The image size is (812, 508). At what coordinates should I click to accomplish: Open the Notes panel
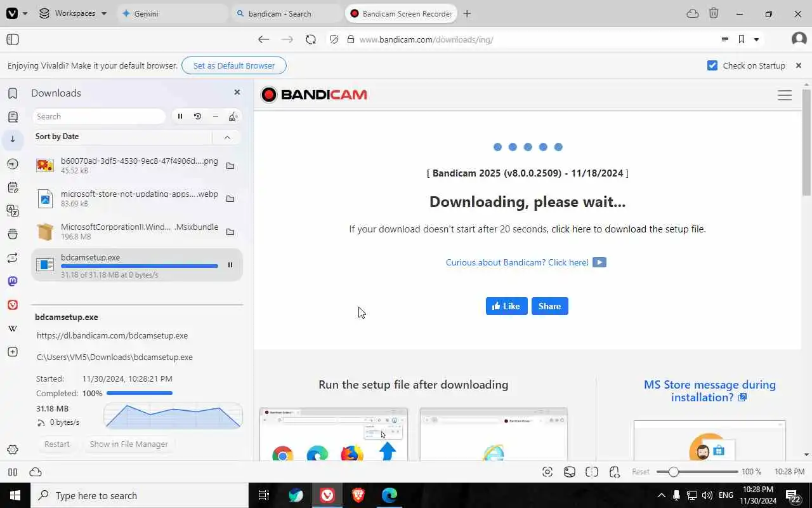click(12, 187)
